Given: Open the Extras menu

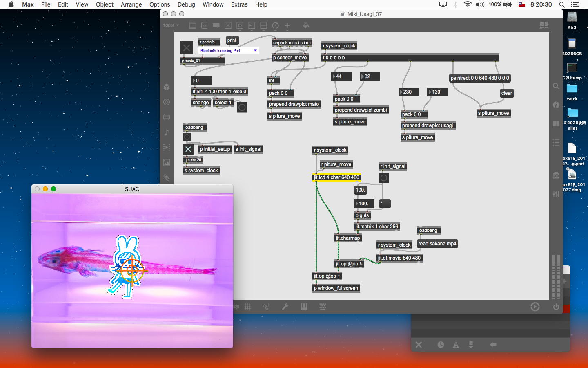Looking at the screenshot, I should tap(239, 4).
